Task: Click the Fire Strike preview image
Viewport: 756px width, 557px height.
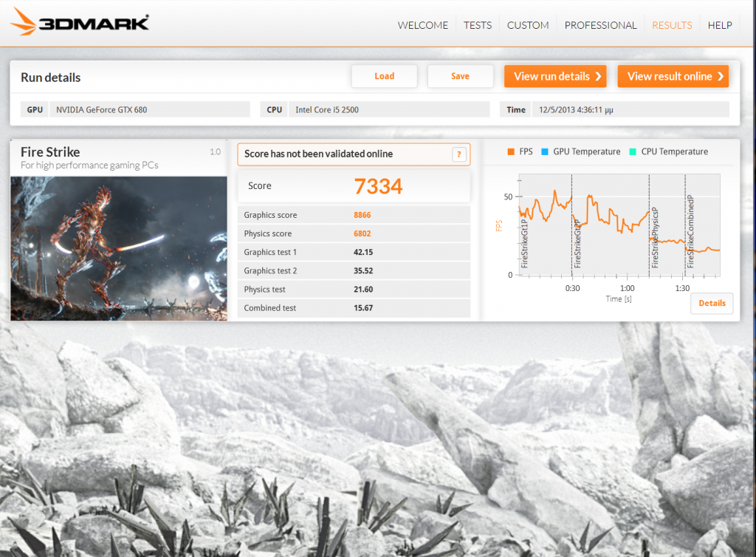Action: pos(119,247)
